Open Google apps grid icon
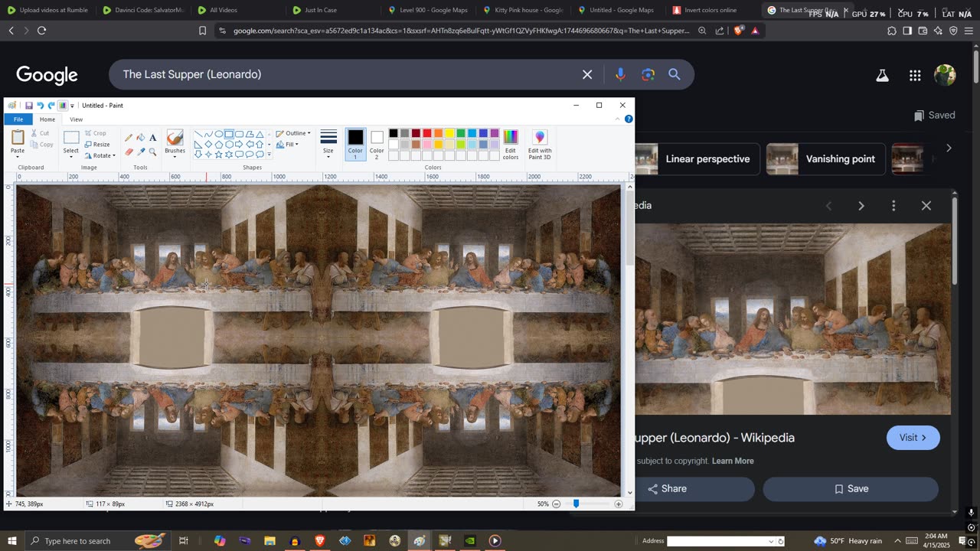This screenshot has height=551, width=980. [x=915, y=75]
